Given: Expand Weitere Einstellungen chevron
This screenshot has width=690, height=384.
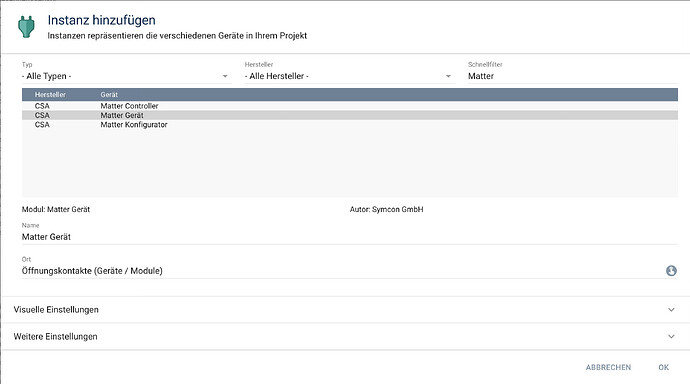Looking at the screenshot, I should tap(671, 336).
